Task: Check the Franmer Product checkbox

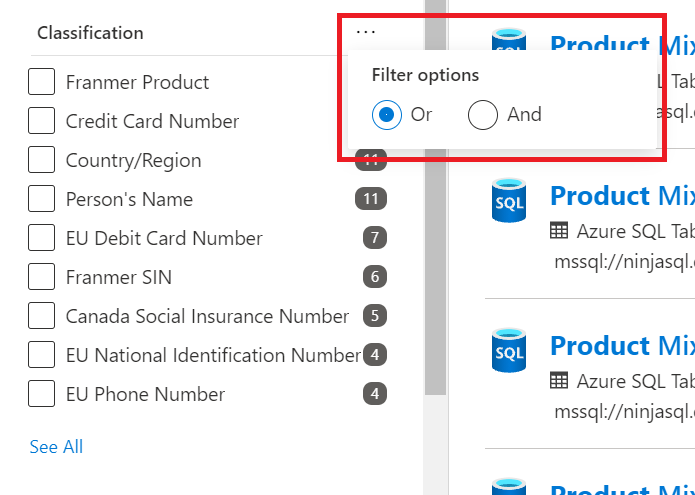Action: [42, 82]
